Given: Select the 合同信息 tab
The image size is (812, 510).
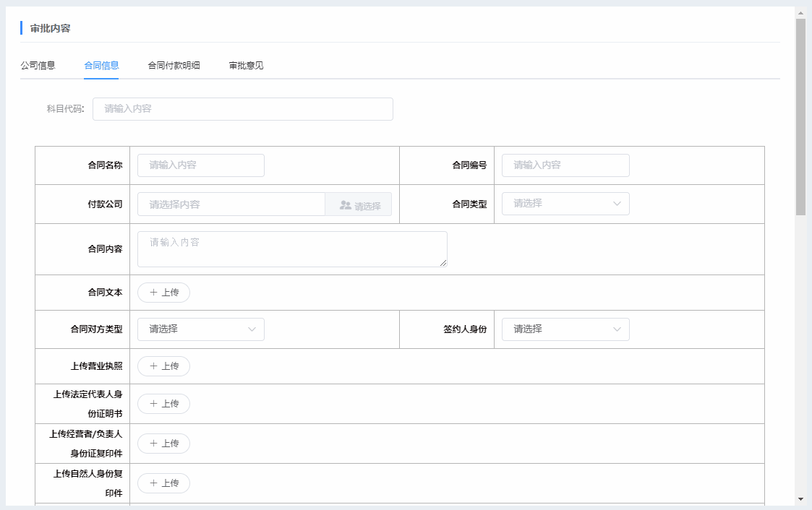Looking at the screenshot, I should [x=101, y=66].
